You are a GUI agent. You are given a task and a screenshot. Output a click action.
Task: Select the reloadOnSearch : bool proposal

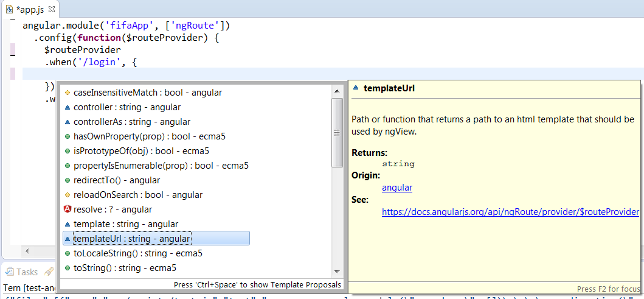(138, 194)
